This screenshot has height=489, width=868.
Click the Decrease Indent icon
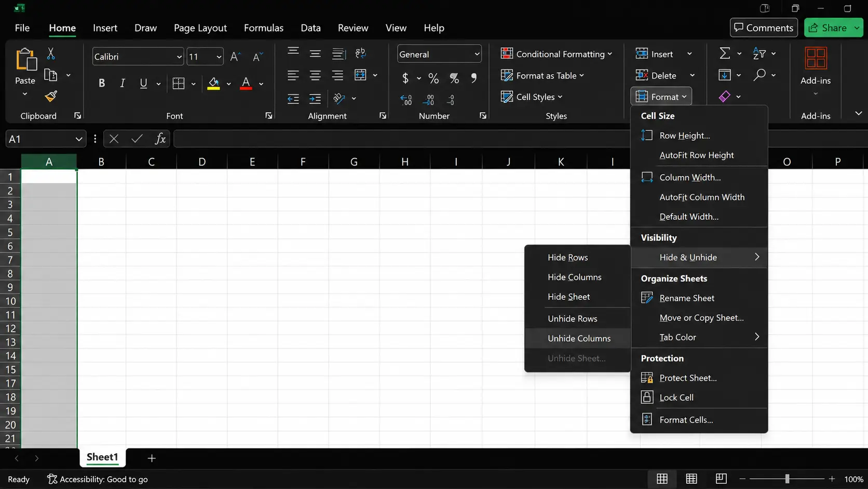(293, 99)
